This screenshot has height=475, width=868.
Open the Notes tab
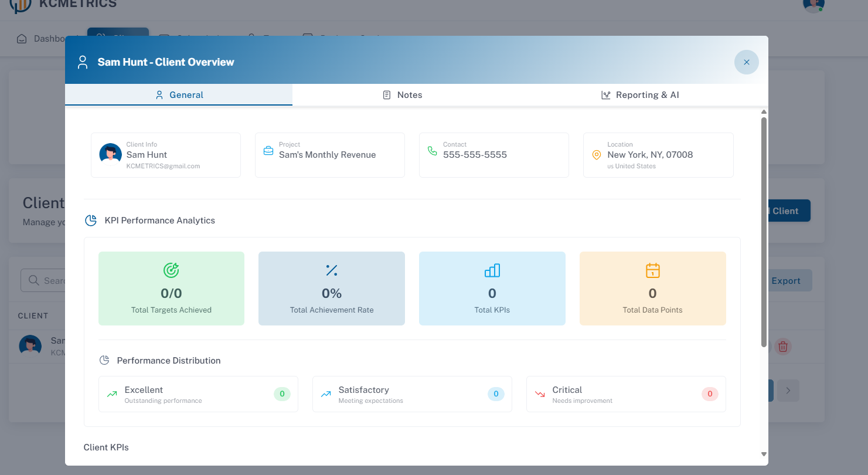tap(402, 95)
